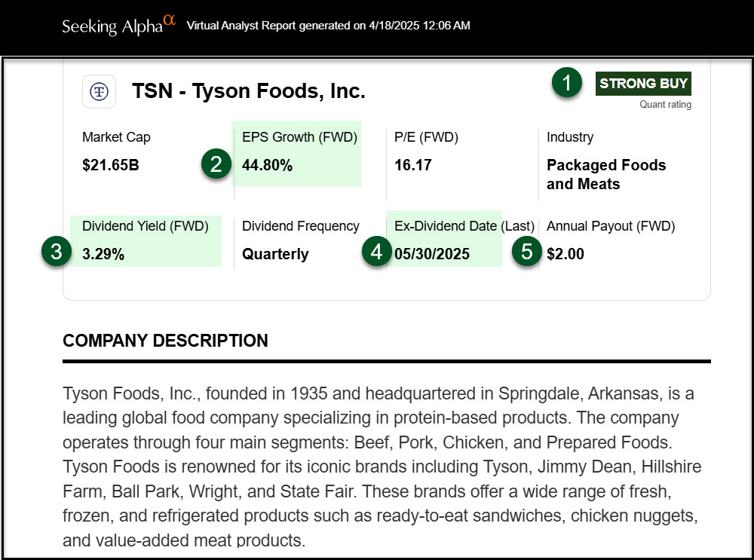
Task: Click the Annual Payout amount $2.00
Action: (565, 254)
